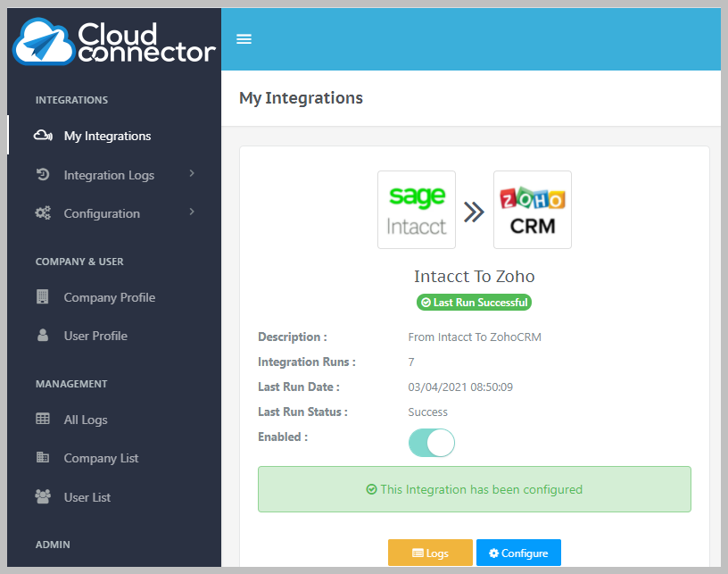Viewport: 728px width, 574px height.
Task: Click the Company Profile building icon
Action: 43,296
